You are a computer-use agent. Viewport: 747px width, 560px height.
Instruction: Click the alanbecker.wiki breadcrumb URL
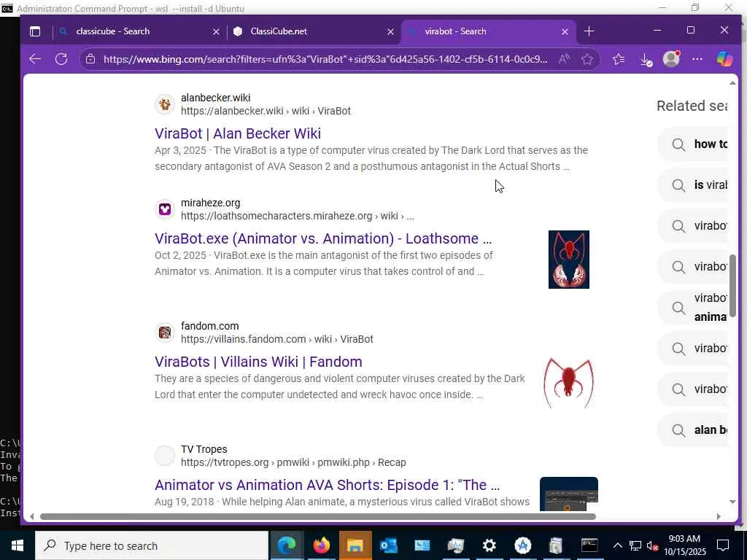(266, 111)
